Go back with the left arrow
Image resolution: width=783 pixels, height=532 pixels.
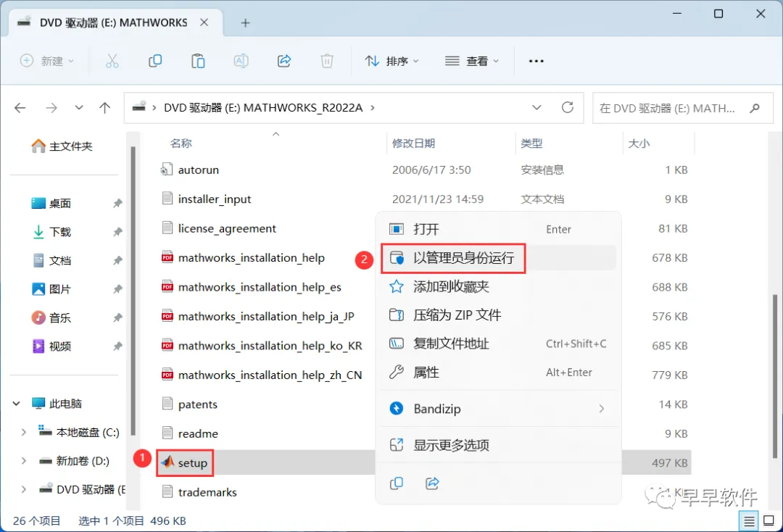pyautogui.click(x=20, y=107)
